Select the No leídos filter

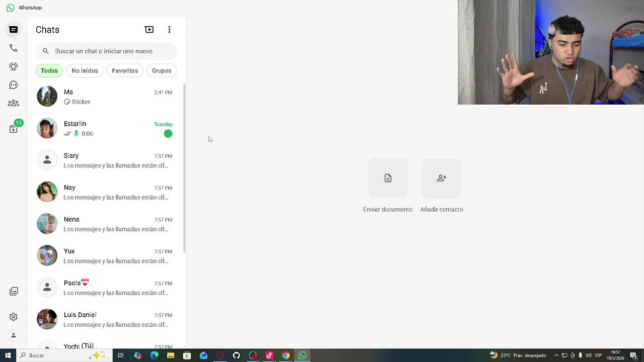click(85, 71)
